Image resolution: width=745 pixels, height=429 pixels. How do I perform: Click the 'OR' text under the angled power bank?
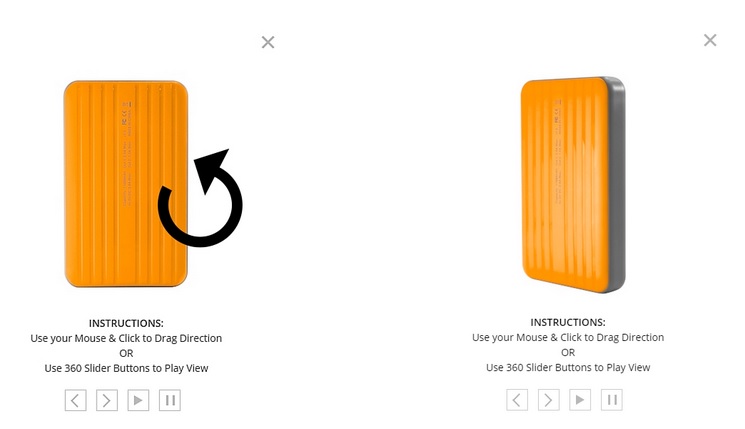(x=568, y=353)
